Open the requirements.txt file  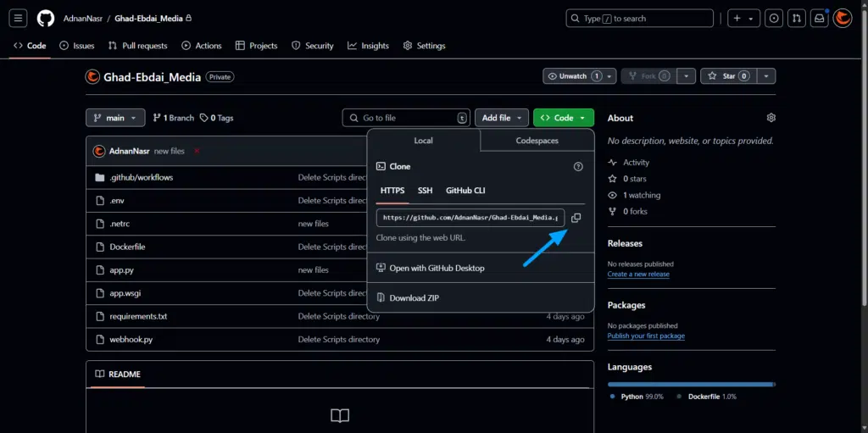pos(138,317)
